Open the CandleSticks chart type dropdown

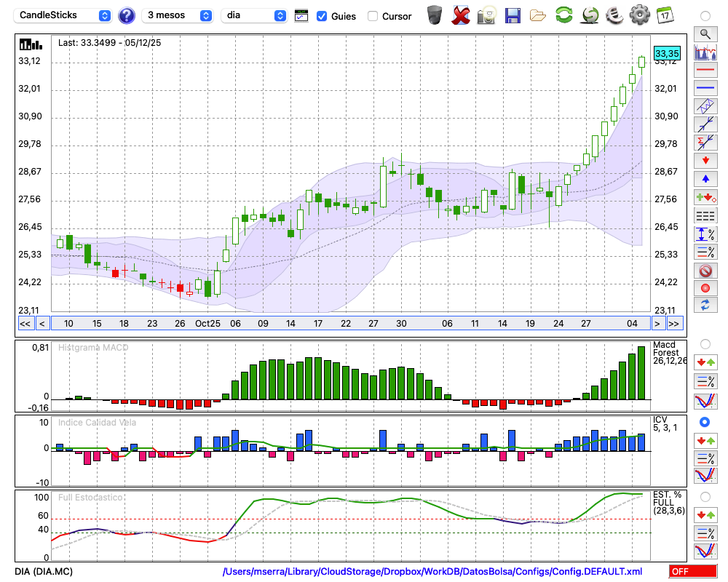(x=63, y=15)
